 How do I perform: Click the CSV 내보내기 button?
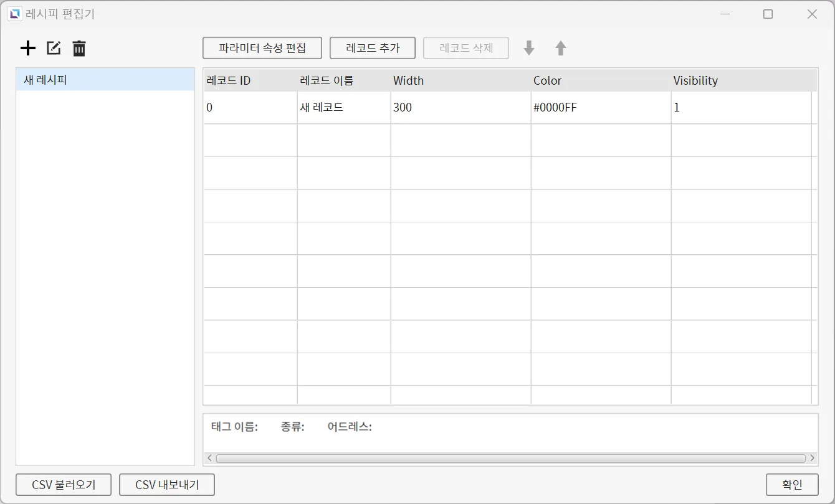167,485
